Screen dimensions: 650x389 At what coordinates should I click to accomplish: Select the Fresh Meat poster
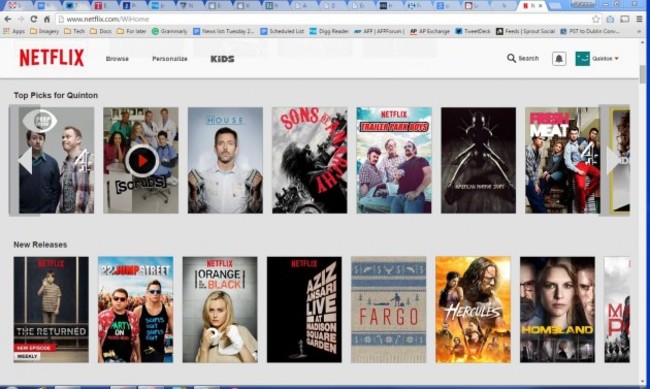coord(563,160)
